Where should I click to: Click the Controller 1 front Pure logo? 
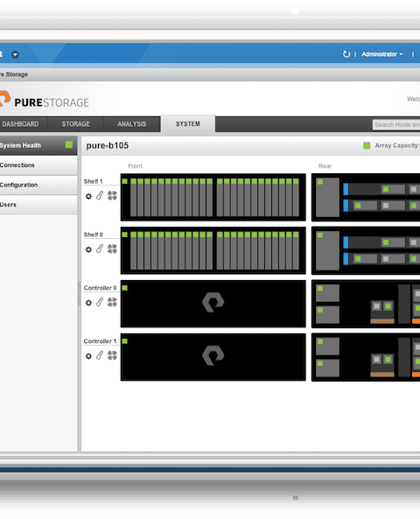213,355
